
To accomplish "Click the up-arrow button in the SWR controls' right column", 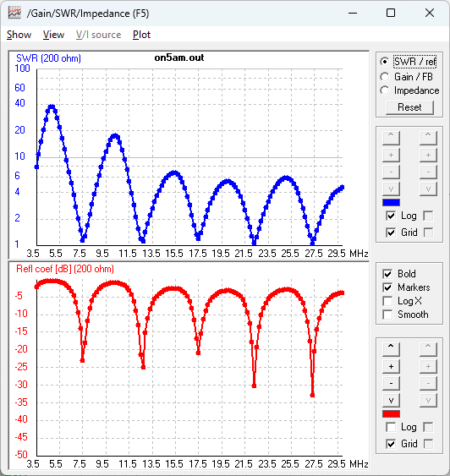I will 428,138.
